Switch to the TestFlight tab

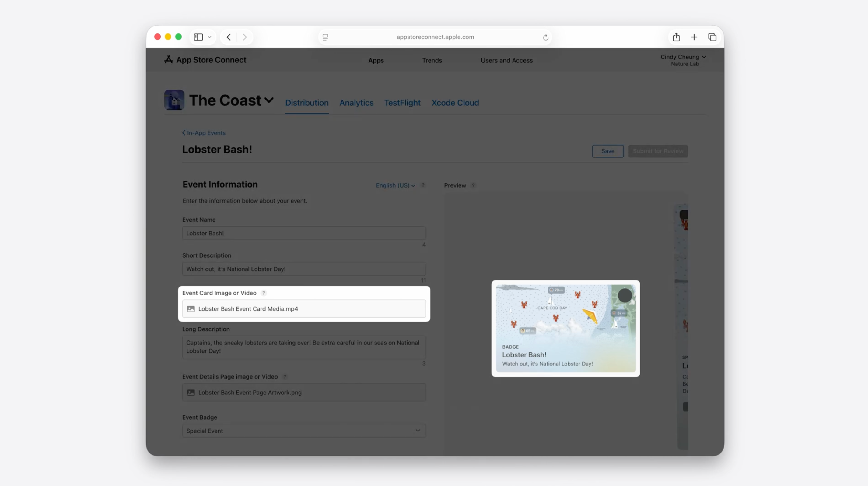[x=402, y=103]
